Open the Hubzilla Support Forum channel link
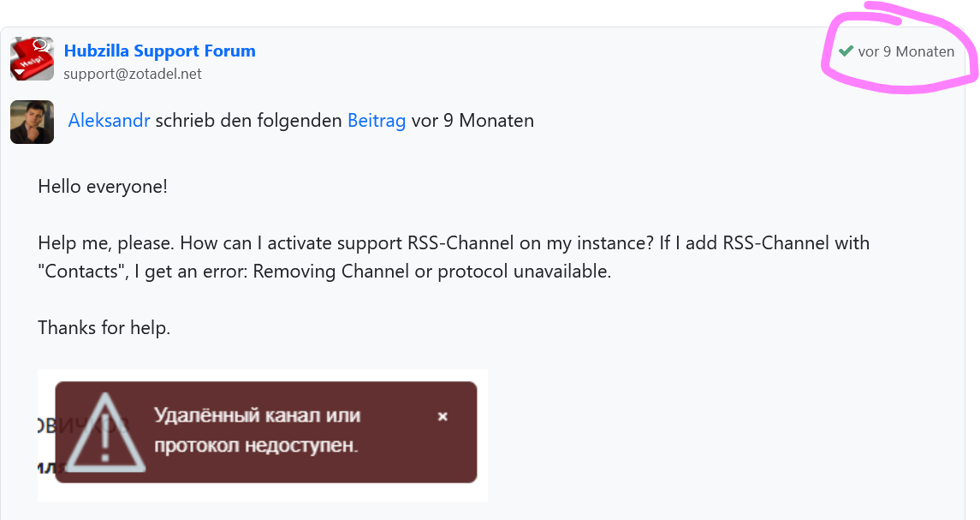The image size is (980, 520). pos(159,51)
